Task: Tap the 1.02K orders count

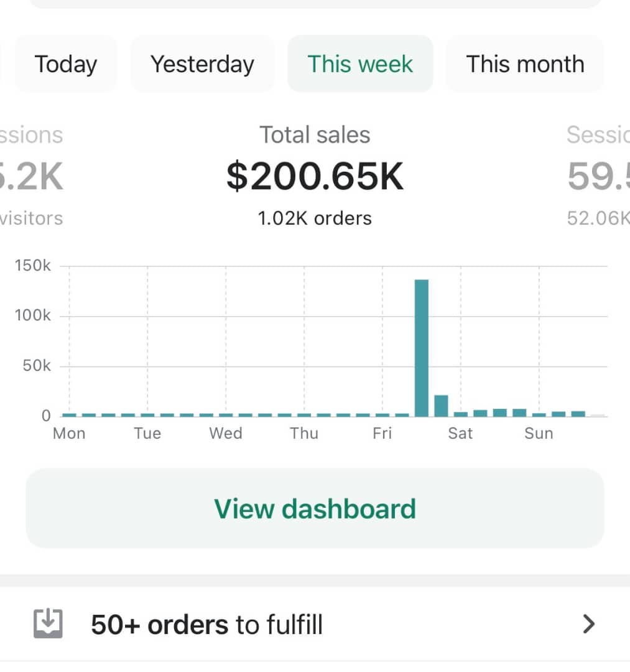Action: pos(314,218)
